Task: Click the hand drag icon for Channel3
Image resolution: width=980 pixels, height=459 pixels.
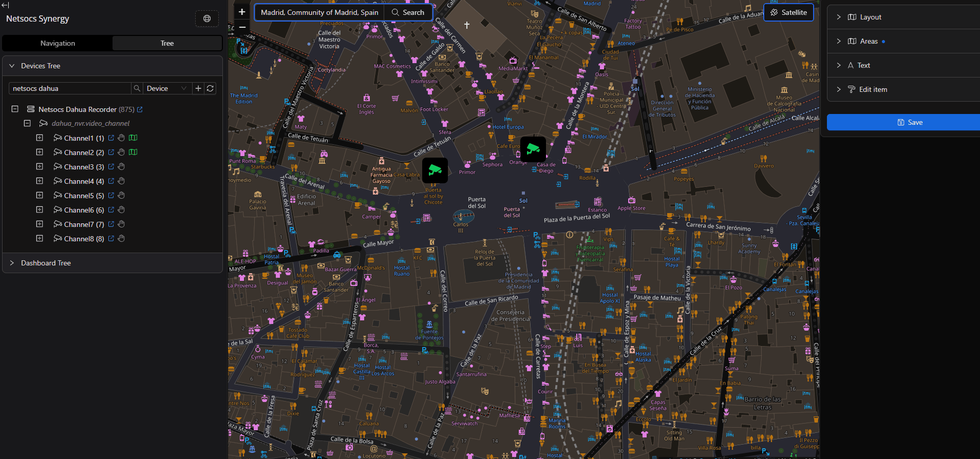Action: (121, 167)
